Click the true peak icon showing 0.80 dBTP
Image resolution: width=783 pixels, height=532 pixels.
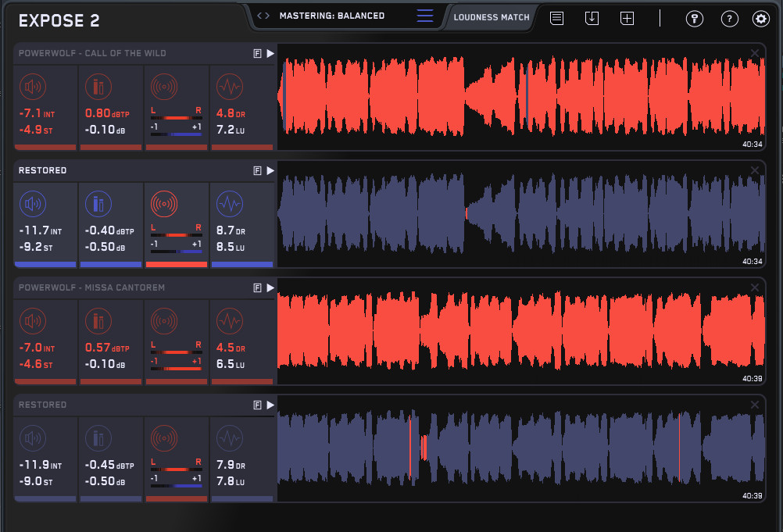98,87
